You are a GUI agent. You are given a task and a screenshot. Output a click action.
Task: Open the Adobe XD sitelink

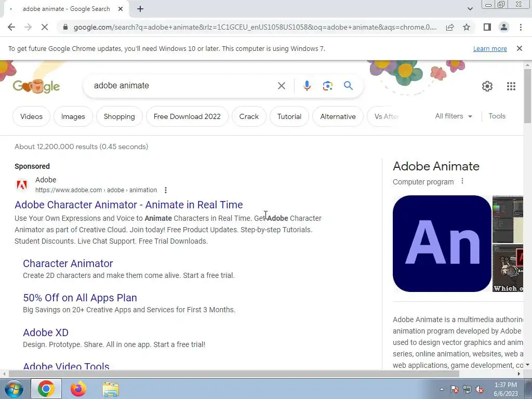(46, 332)
